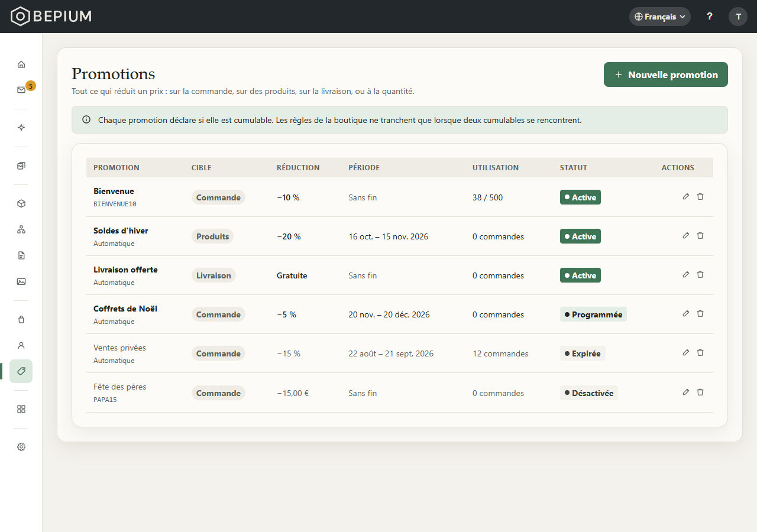Edit the Soldes d'hiver promotion
Screen dimensions: 757x532
click(686, 235)
